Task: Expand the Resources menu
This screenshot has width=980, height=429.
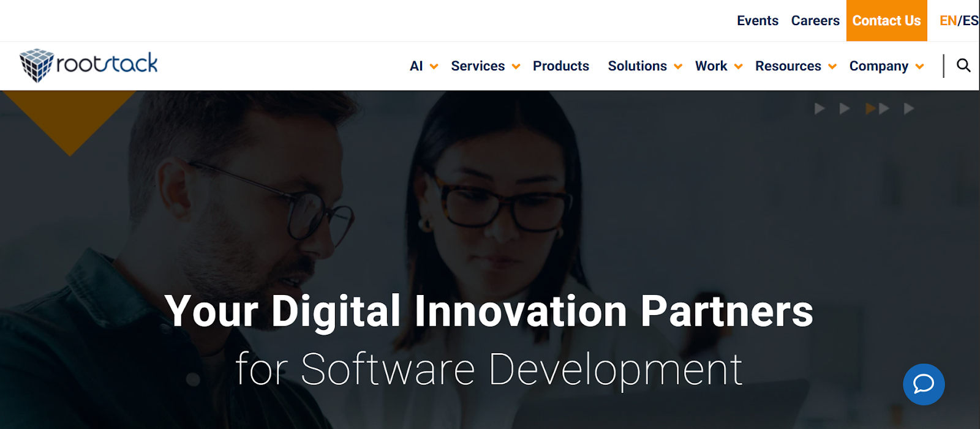Action: click(x=795, y=66)
